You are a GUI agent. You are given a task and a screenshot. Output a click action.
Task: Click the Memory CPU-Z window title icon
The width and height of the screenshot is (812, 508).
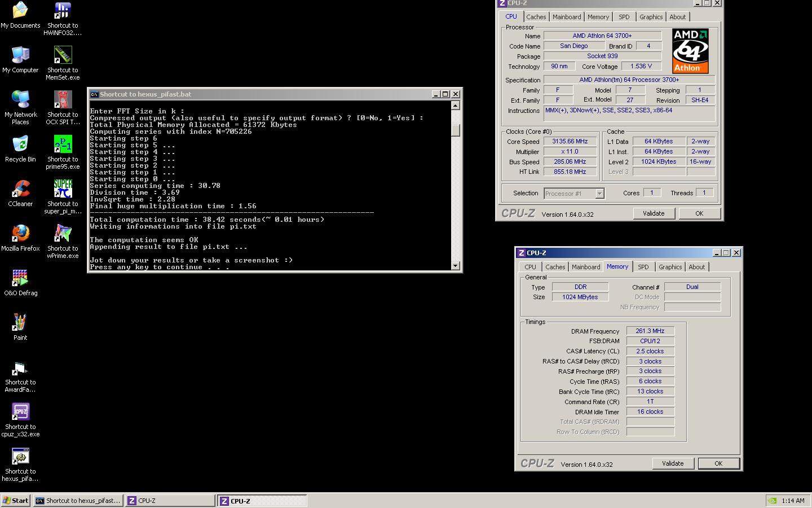tap(522, 253)
